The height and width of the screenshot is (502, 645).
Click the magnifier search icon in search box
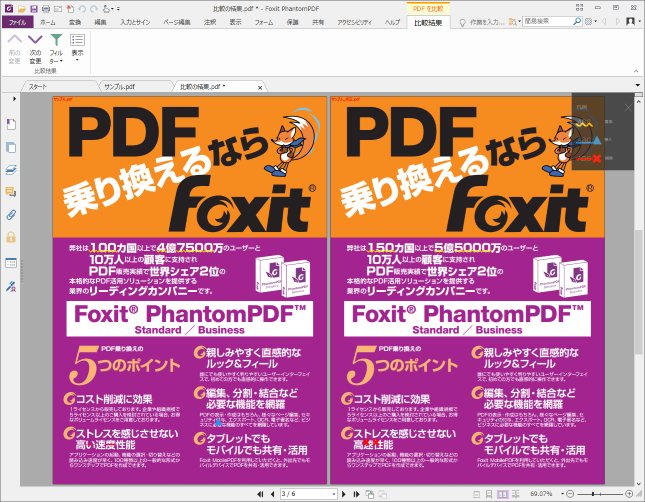578,21
